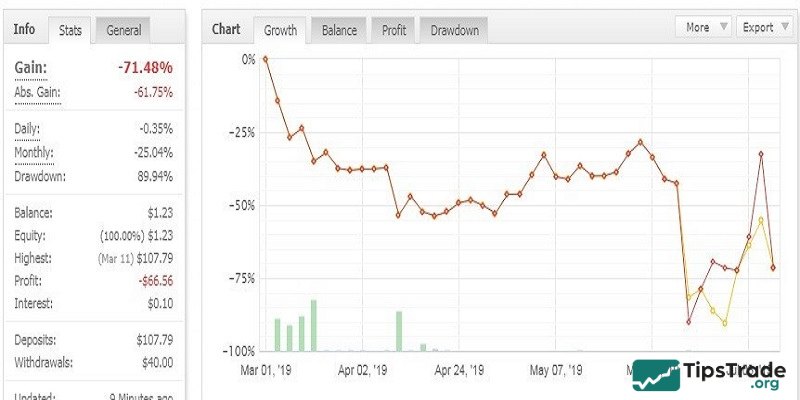Switch chart to Balance view
Screen dimensions: 800x400
[x=339, y=30]
